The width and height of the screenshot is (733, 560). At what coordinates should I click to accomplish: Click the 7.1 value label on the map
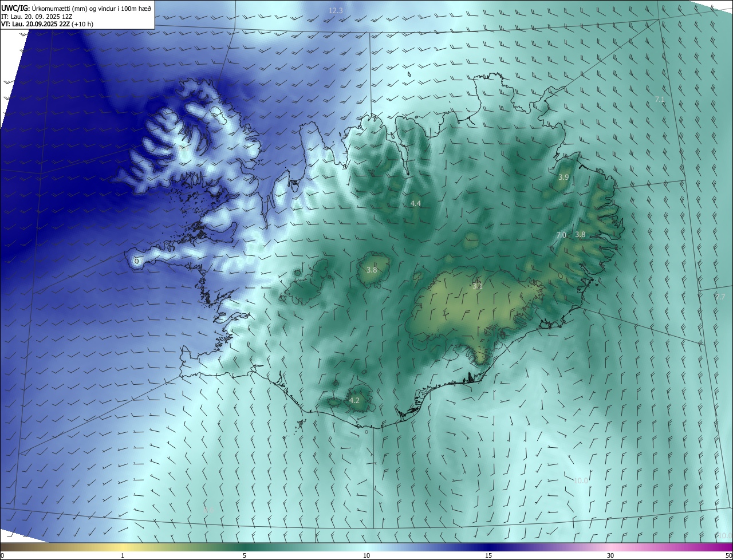(660, 100)
